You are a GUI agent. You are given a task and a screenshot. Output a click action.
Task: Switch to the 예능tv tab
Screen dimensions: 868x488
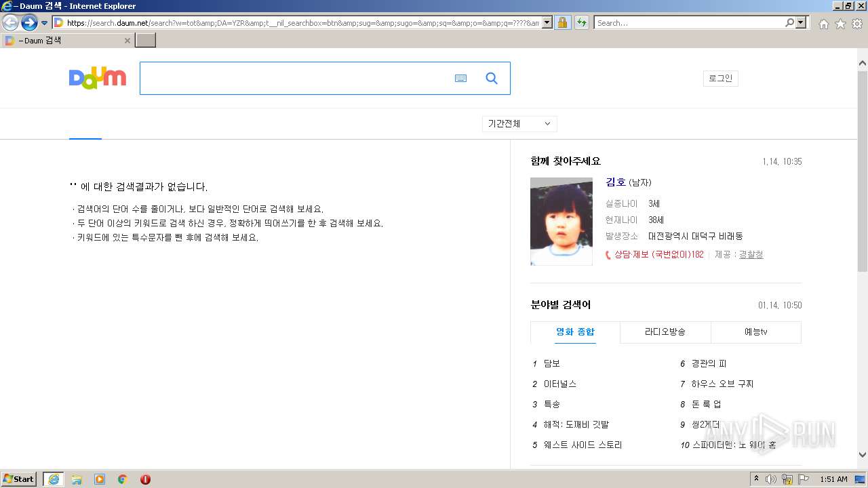pos(755,332)
